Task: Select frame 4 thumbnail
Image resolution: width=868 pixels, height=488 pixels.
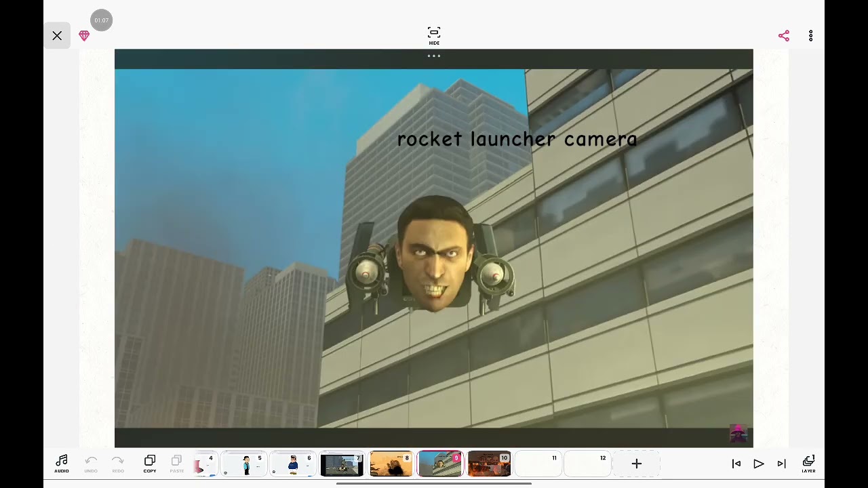Action: tap(205, 464)
